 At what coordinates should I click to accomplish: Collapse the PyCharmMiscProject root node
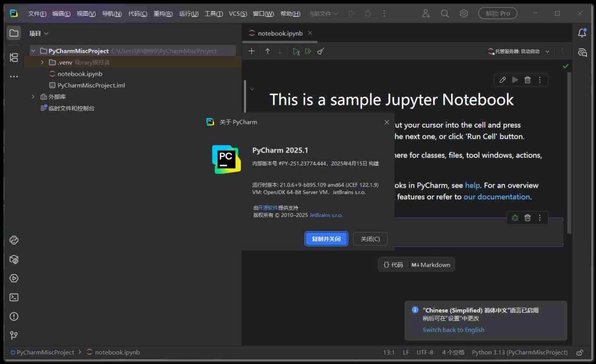point(34,51)
